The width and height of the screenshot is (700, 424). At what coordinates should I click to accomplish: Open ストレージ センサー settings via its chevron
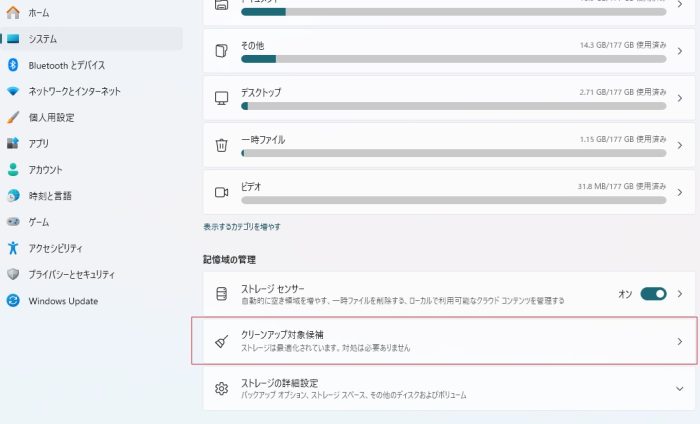coord(679,294)
